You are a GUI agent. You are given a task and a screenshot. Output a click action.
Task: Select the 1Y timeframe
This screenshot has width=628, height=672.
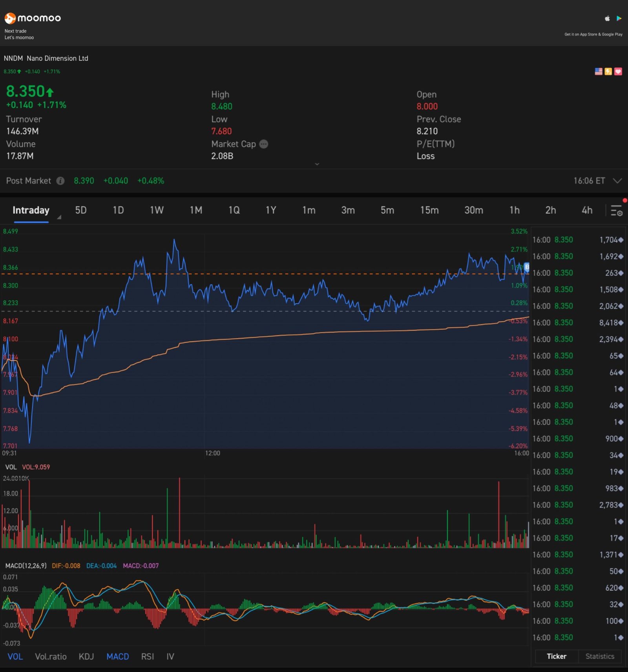(271, 210)
